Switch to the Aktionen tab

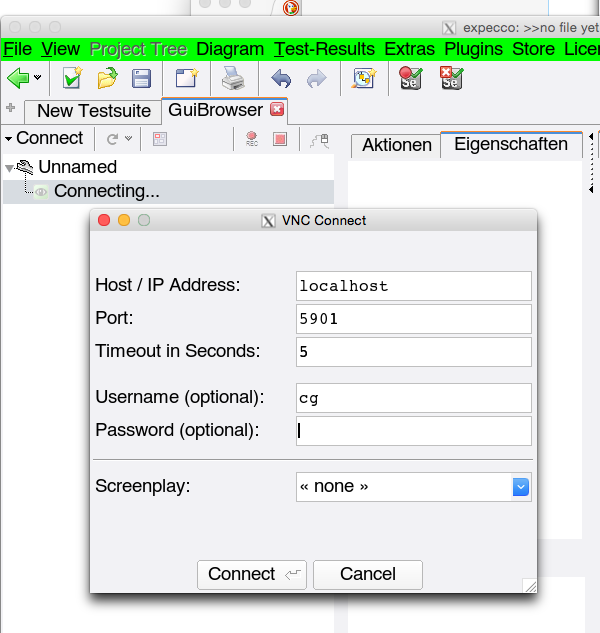coord(396,145)
